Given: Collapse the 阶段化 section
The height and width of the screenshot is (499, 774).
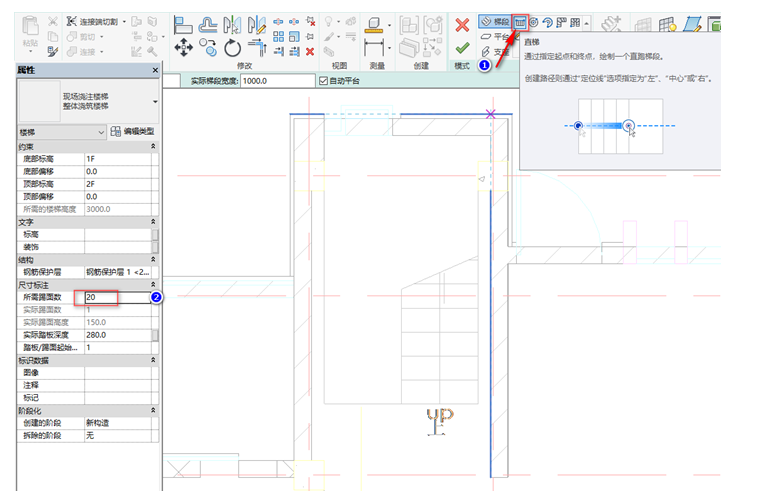Looking at the screenshot, I should [153, 411].
